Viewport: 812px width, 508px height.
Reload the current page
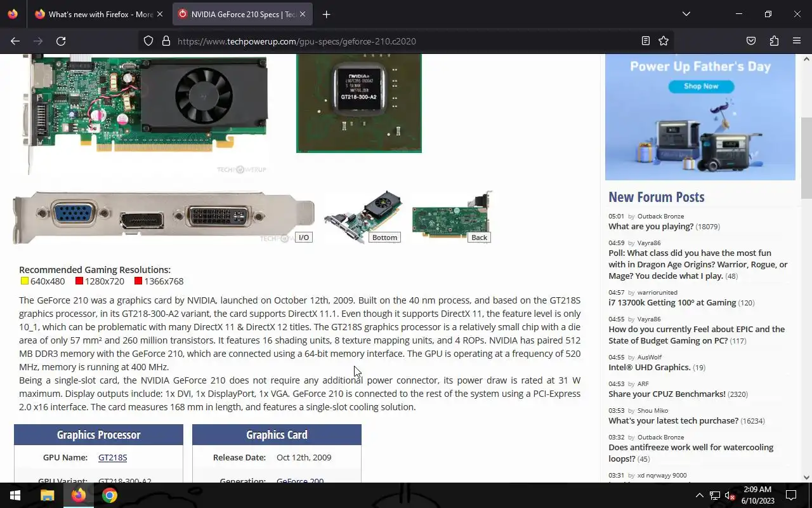pyautogui.click(x=61, y=41)
